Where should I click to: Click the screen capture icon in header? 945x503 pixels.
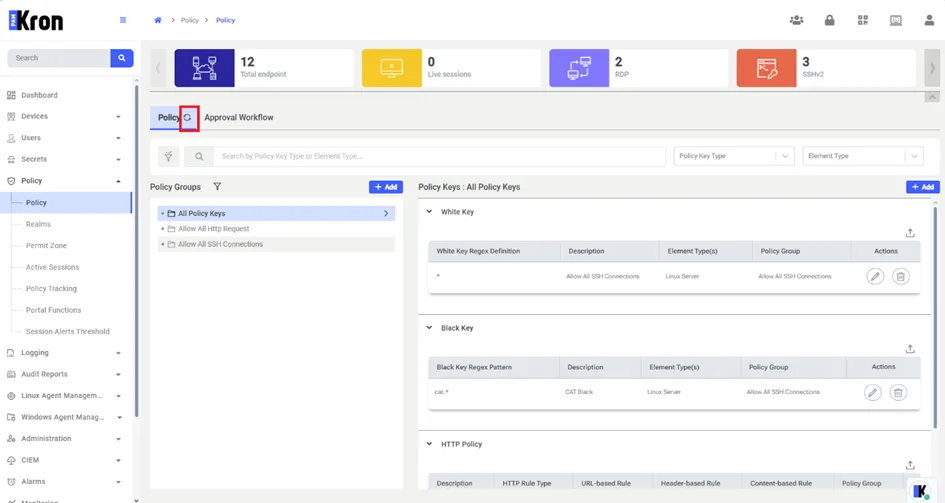(896, 20)
